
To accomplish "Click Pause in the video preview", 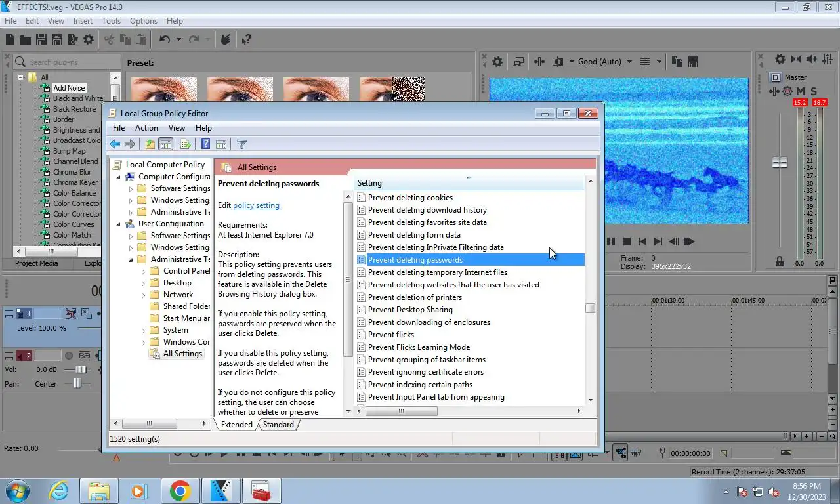I will point(611,241).
